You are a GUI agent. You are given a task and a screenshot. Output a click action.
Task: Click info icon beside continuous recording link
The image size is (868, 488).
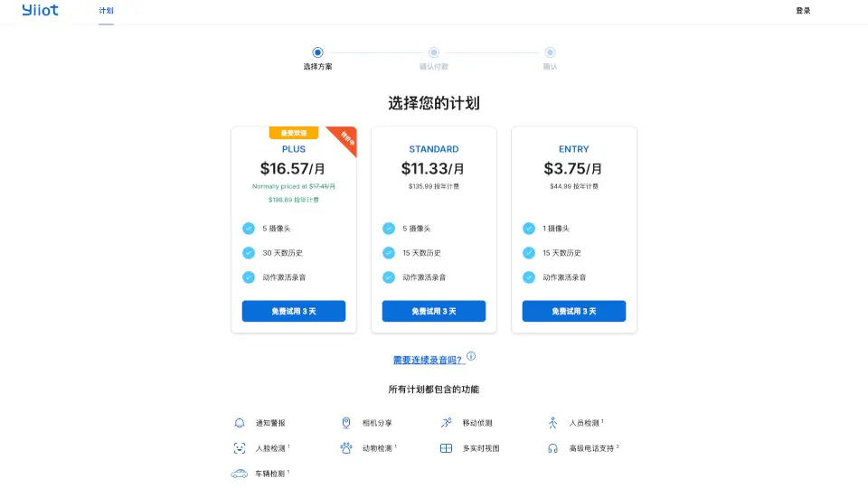[x=471, y=356]
